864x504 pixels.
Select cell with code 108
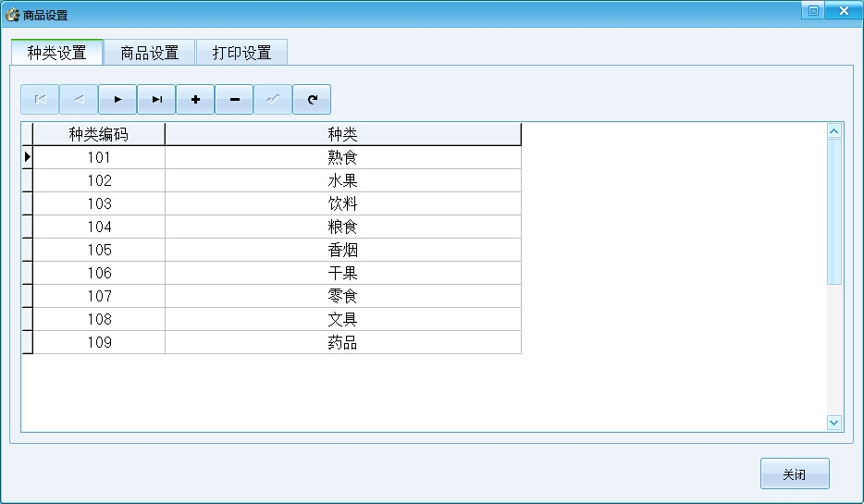[99, 319]
